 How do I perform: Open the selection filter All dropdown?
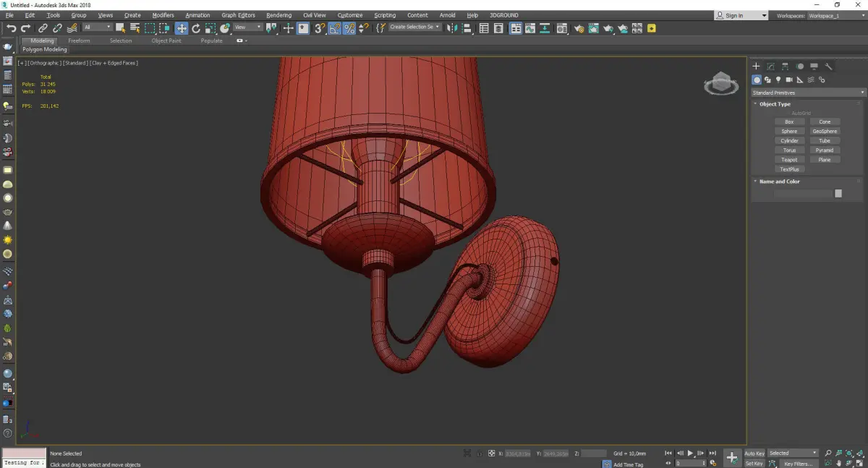[x=97, y=27]
